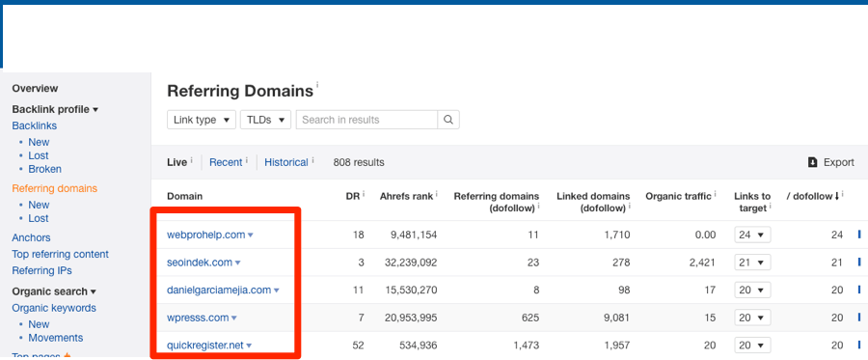Click the Export button
868x360 pixels.
point(831,162)
